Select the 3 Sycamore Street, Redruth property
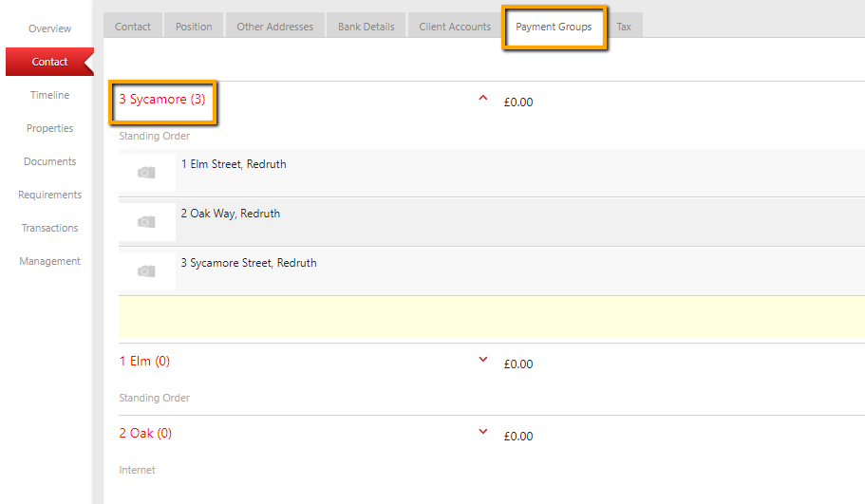Image resolution: width=865 pixels, height=504 pixels. [x=249, y=263]
